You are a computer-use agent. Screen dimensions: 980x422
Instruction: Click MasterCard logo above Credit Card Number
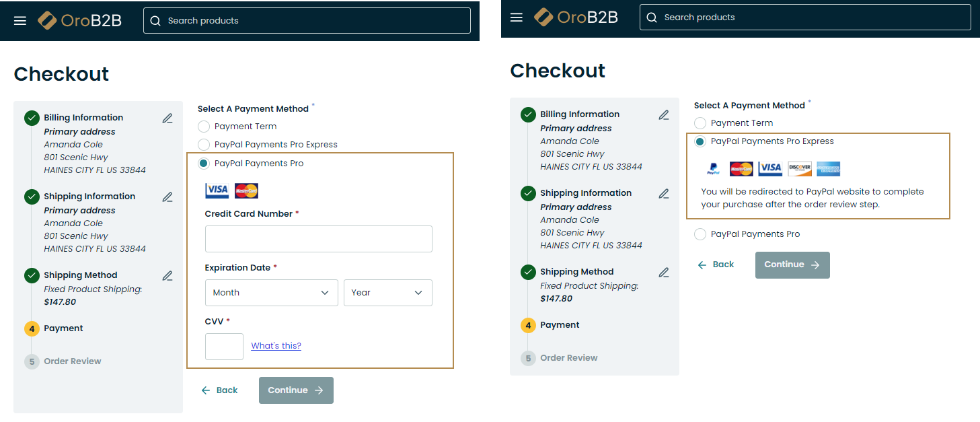[x=246, y=190]
